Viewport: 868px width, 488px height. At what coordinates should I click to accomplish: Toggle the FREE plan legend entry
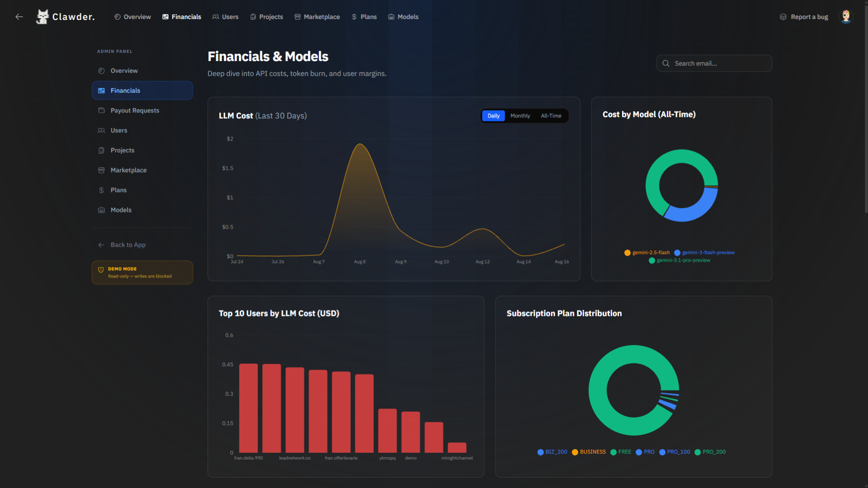(620, 452)
